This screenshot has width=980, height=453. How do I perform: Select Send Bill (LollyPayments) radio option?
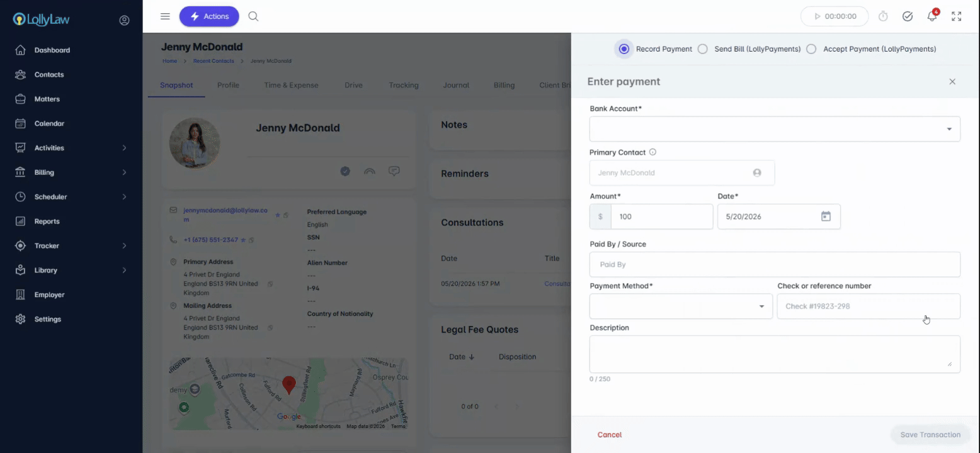[x=703, y=49]
